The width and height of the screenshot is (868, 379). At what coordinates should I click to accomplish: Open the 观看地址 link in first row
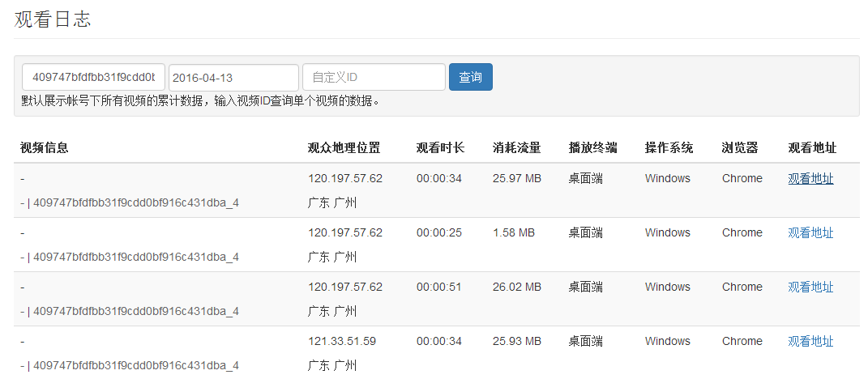[810, 179]
